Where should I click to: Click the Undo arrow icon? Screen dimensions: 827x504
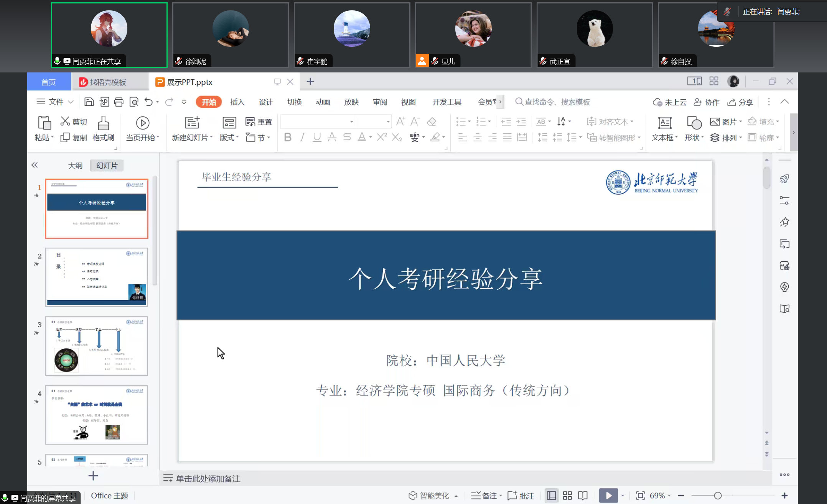(149, 102)
